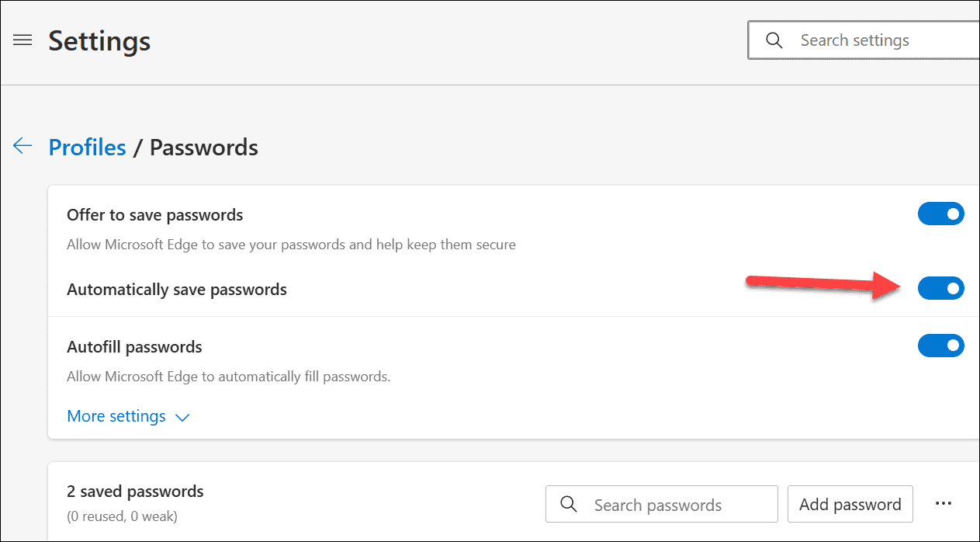This screenshot has width=980, height=542.
Task: Open Profiles via the blue link
Action: click(x=87, y=147)
